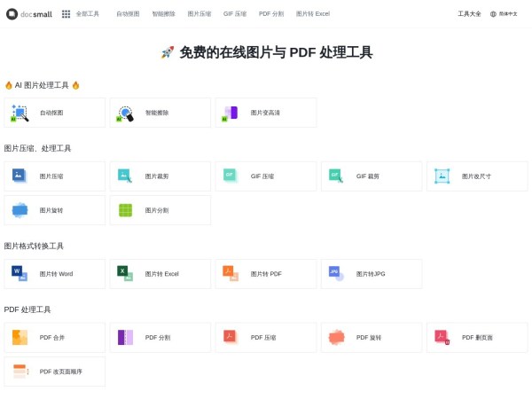Click the docsmall logo icon
532x399 pixels.
pyautogui.click(x=12, y=13)
